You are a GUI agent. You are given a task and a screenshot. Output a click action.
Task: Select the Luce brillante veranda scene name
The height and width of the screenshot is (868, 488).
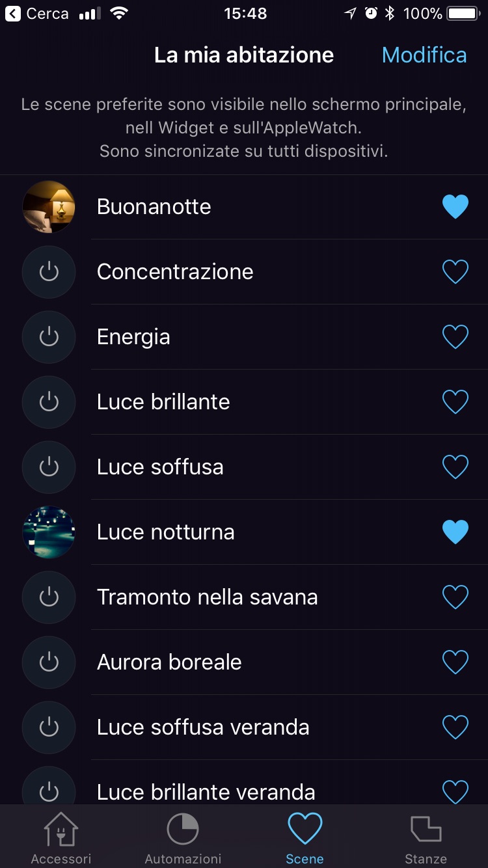206,791
